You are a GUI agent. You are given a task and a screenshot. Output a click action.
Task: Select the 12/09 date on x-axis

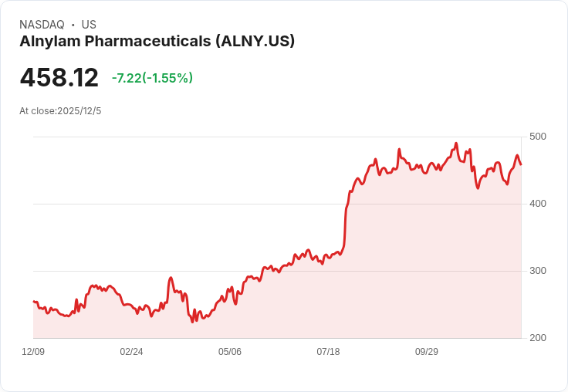(x=33, y=352)
